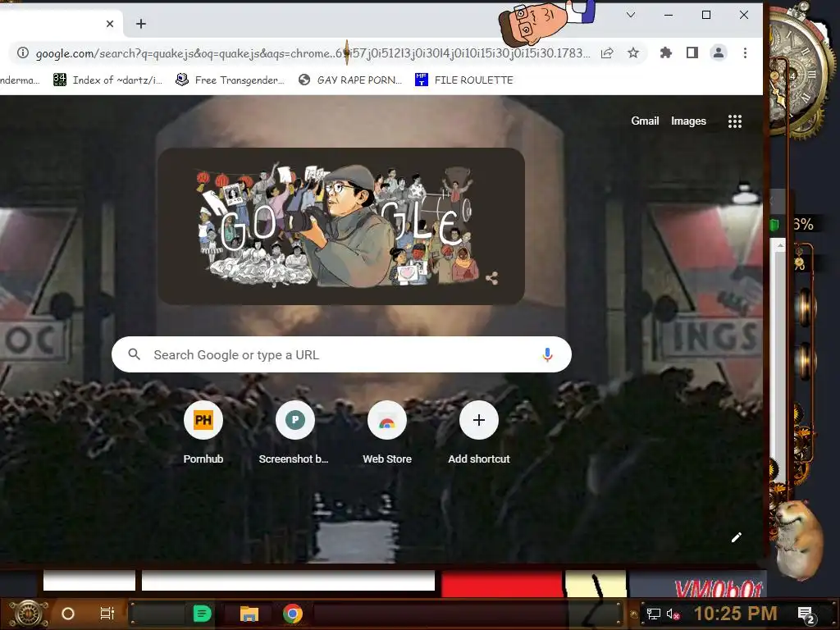Open the Chrome three-dot menu

click(745, 53)
